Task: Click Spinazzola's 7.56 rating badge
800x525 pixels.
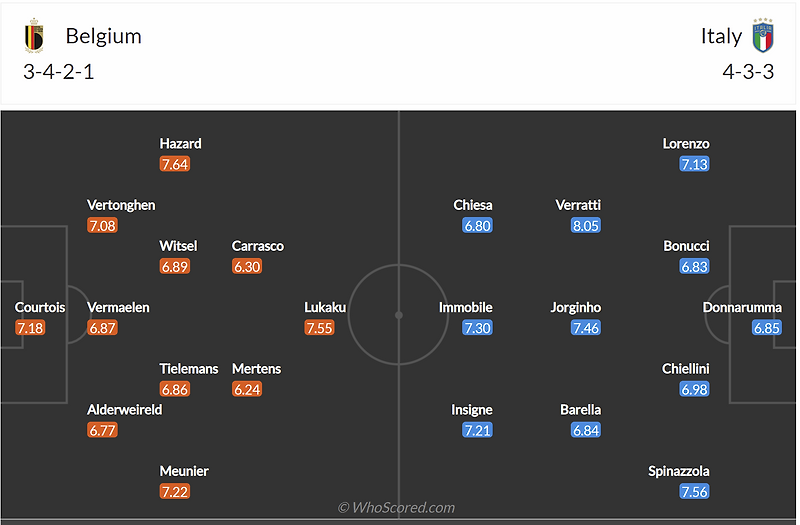Action: (x=694, y=492)
